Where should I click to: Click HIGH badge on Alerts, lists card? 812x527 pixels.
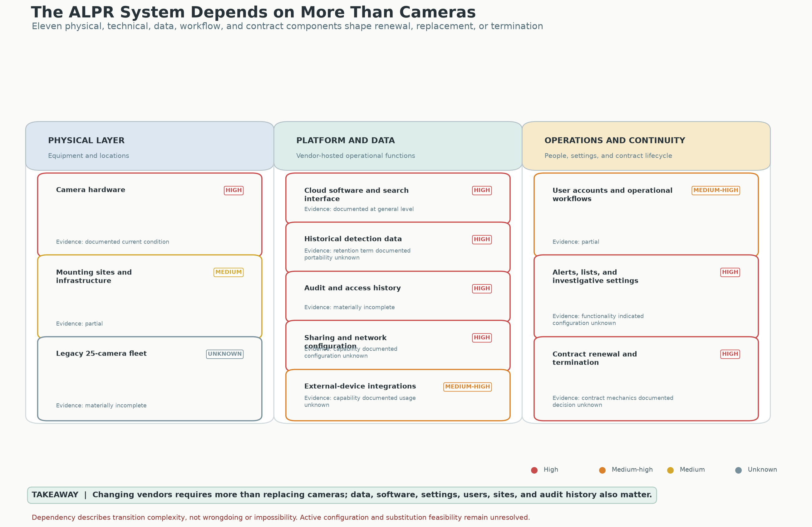pyautogui.click(x=730, y=272)
